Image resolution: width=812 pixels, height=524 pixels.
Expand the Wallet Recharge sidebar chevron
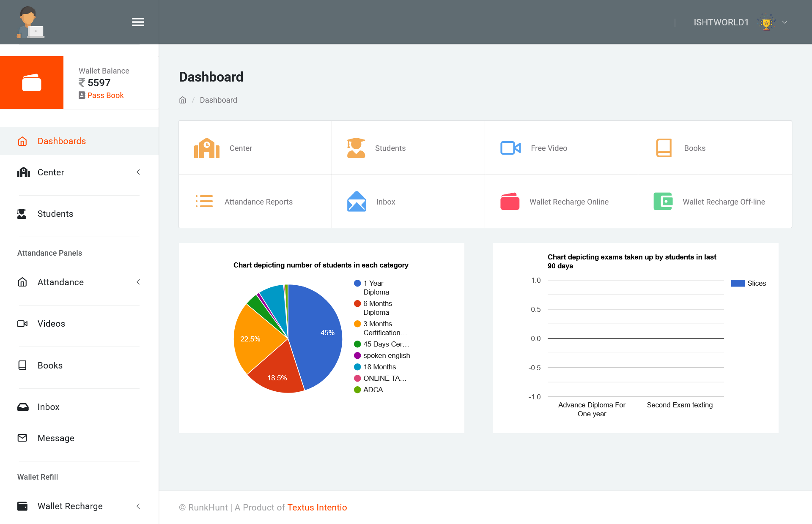click(138, 506)
